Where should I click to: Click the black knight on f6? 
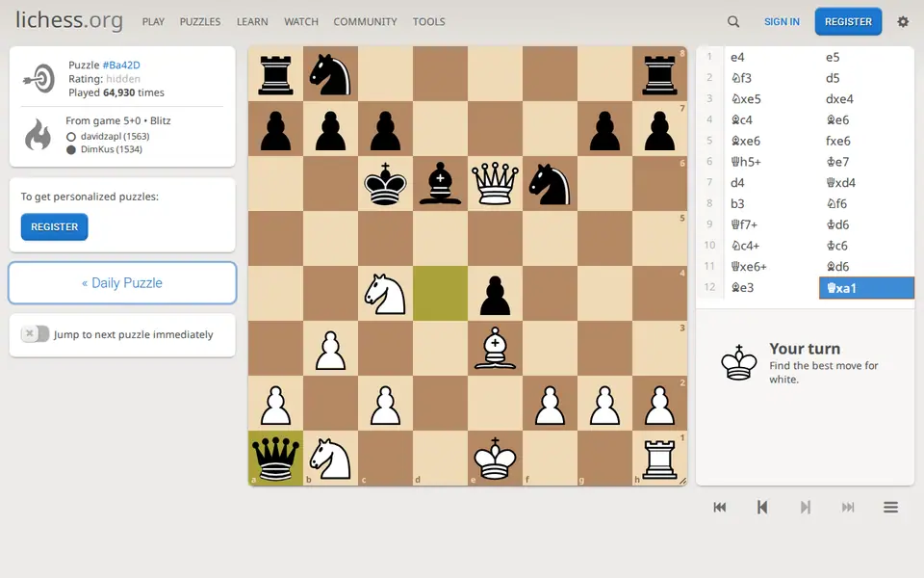coord(550,183)
